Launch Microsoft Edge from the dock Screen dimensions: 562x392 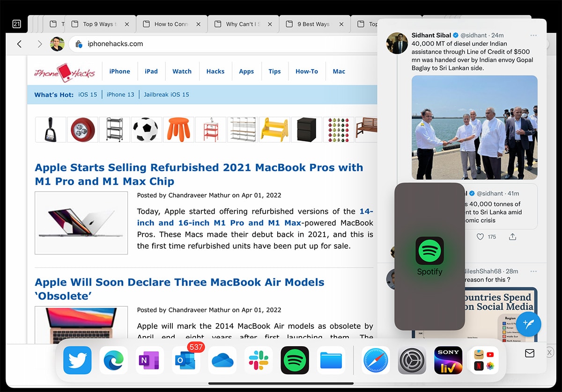(114, 360)
